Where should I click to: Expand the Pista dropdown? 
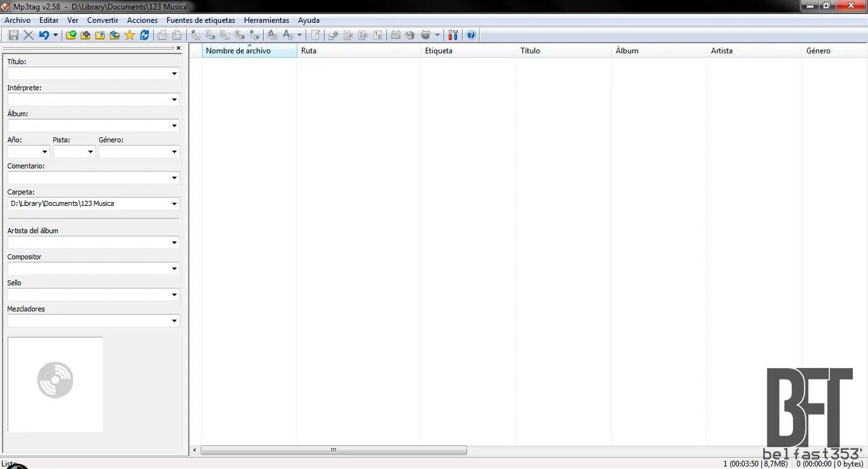90,152
